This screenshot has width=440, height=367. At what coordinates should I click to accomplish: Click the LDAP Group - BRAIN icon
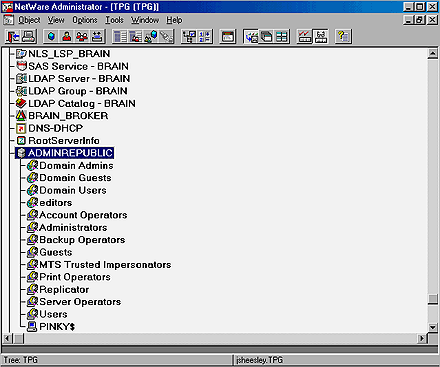click(x=21, y=91)
